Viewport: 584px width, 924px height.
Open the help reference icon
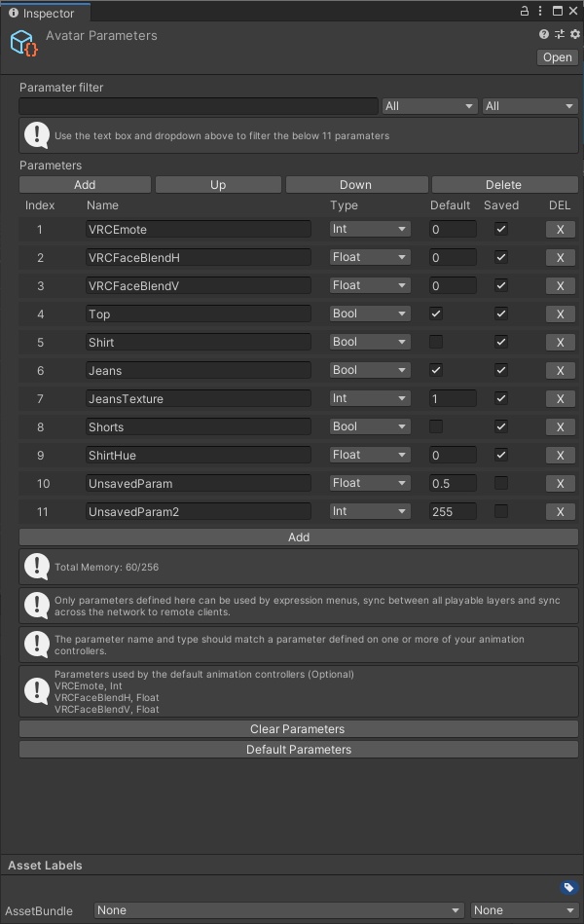coord(544,34)
